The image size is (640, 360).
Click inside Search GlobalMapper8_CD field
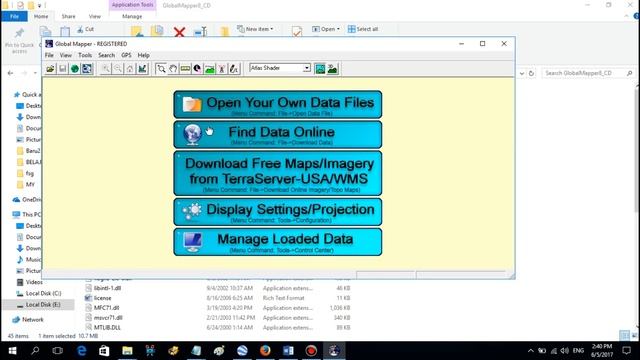coord(589,73)
